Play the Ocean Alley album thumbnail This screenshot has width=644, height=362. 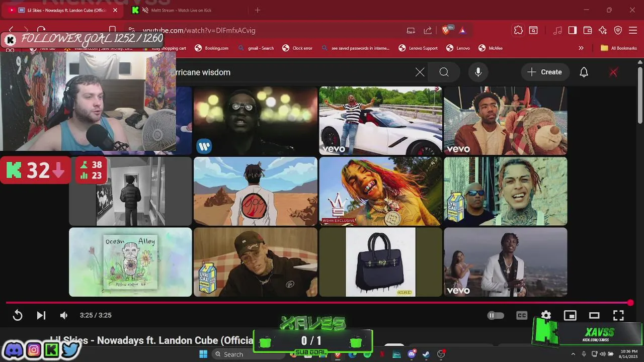click(x=130, y=262)
